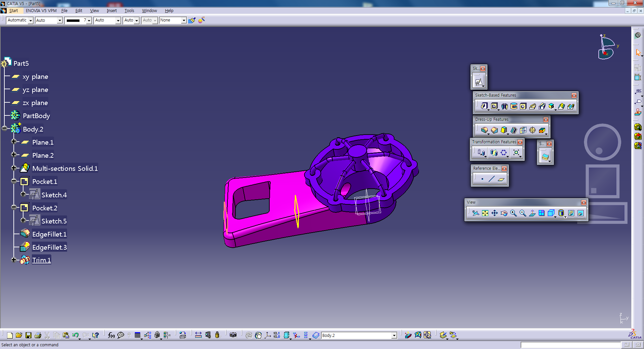Create a reference Point
644x349 pixels.
pyautogui.click(x=482, y=179)
